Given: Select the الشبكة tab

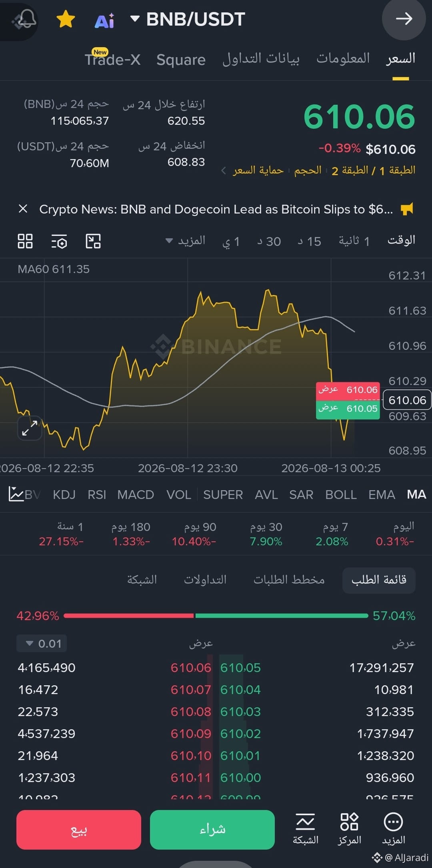Looking at the screenshot, I should pyautogui.click(x=142, y=580).
